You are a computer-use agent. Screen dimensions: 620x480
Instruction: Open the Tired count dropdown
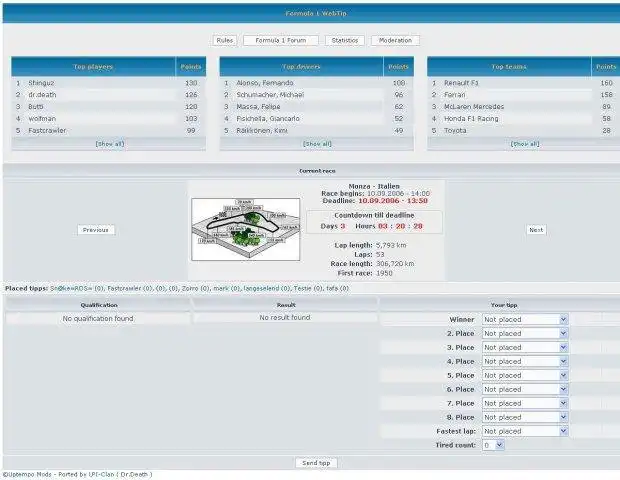pyautogui.click(x=493, y=445)
